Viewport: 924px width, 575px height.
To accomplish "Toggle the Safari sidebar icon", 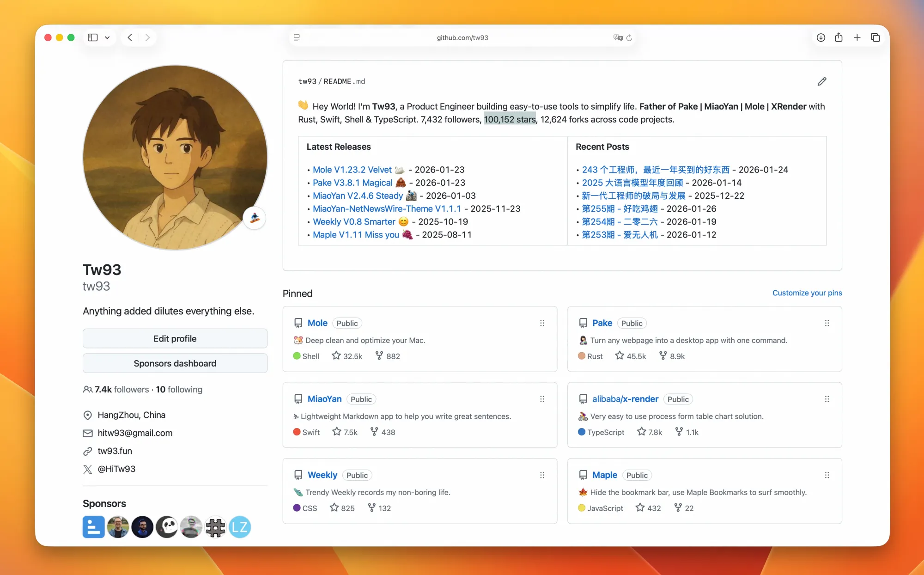I will tap(93, 37).
